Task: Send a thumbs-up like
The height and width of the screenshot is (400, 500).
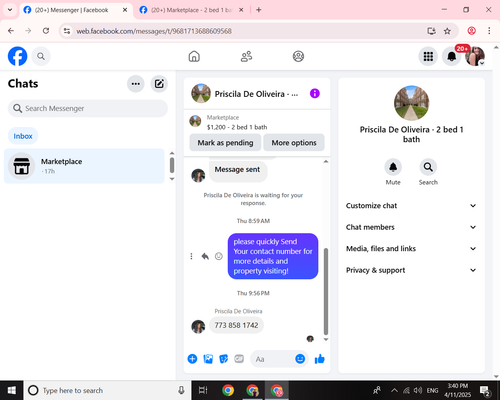Action: point(320,359)
